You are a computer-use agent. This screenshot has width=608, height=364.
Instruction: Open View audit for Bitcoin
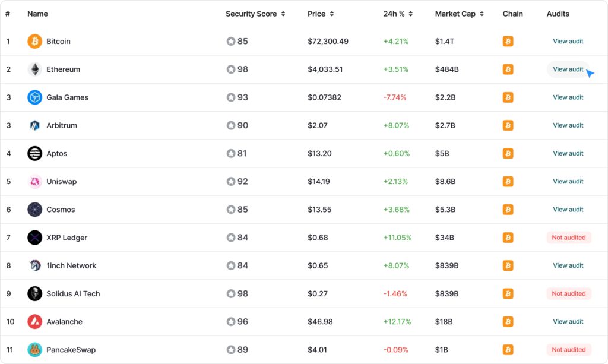pos(568,42)
